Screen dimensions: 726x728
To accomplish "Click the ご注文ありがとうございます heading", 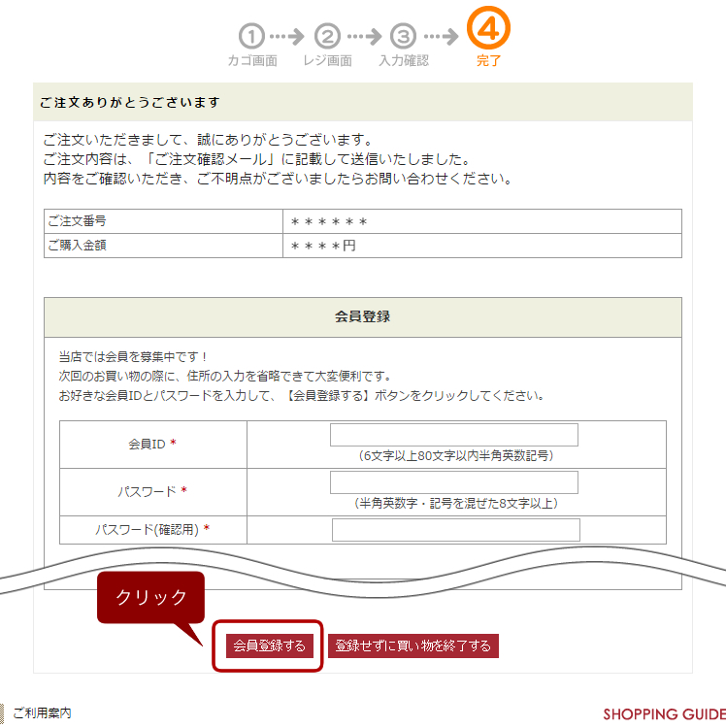I will [x=129, y=102].
